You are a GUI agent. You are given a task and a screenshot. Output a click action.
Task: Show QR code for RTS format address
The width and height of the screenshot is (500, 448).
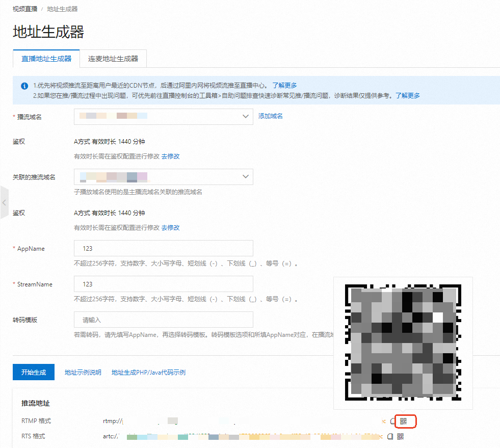click(401, 436)
